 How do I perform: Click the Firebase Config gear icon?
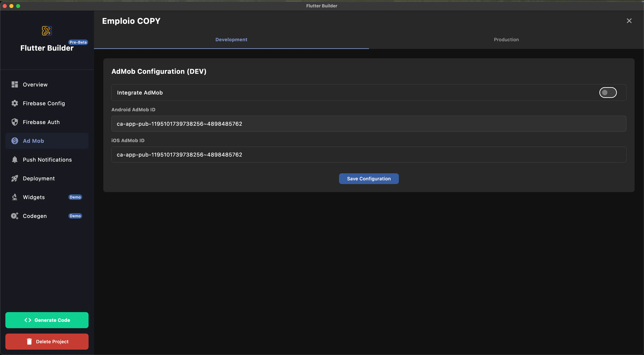pyautogui.click(x=15, y=103)
